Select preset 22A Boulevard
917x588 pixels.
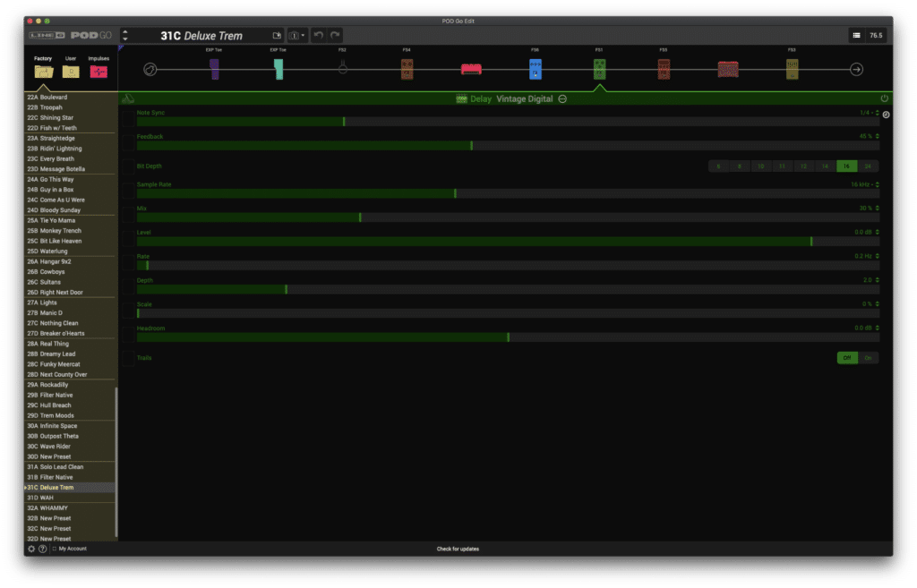tap(70, 97)
